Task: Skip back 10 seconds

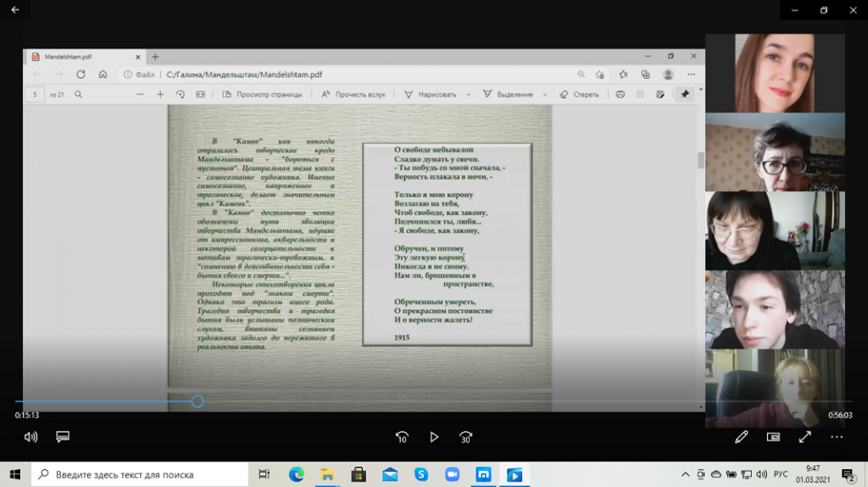Action: (x=402, y=437)
